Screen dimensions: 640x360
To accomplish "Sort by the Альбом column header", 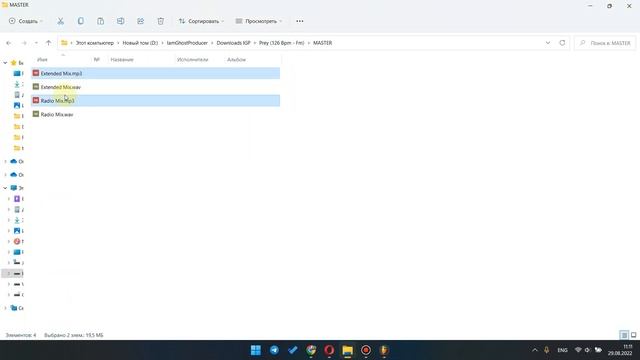I will [x=236, y=60].
